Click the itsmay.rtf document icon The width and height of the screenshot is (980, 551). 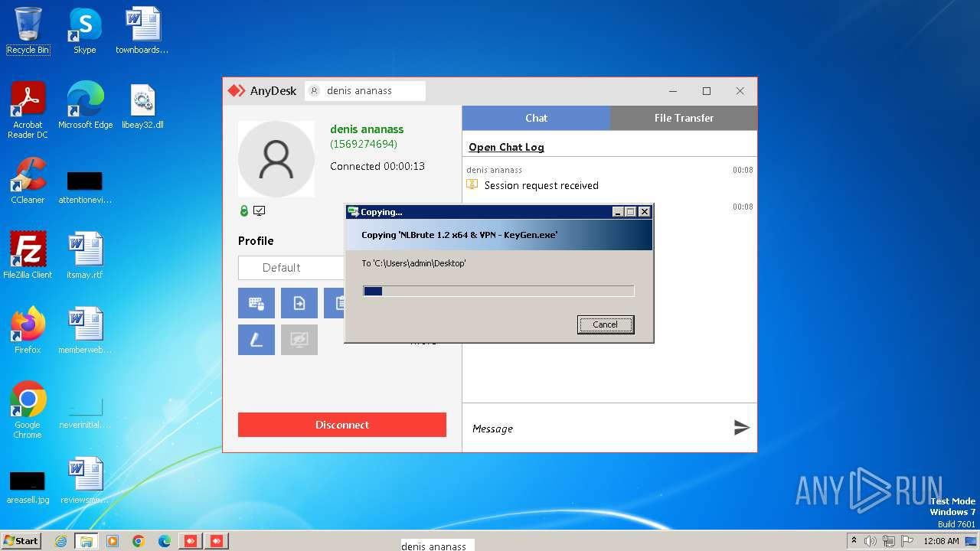pos(85,256)
